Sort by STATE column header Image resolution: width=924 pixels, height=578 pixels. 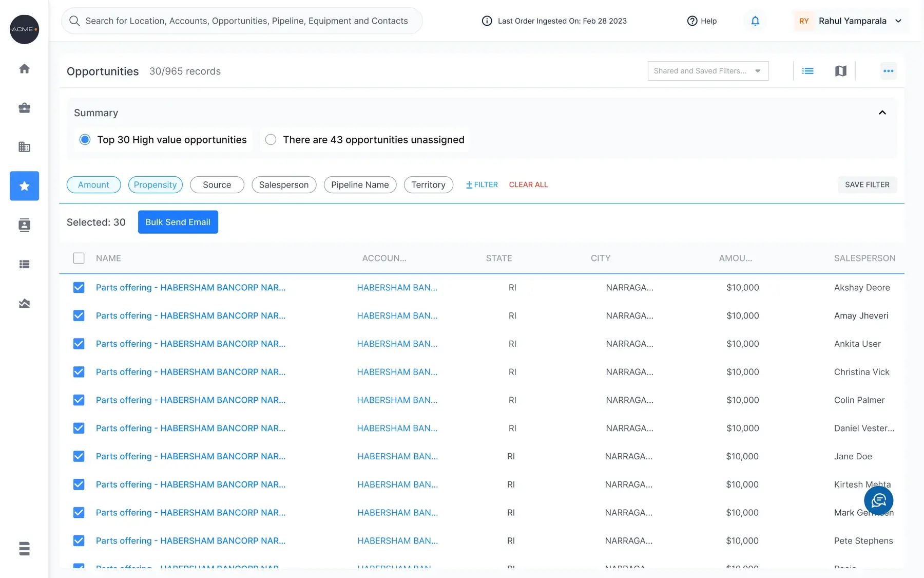(x=499, y=258)
